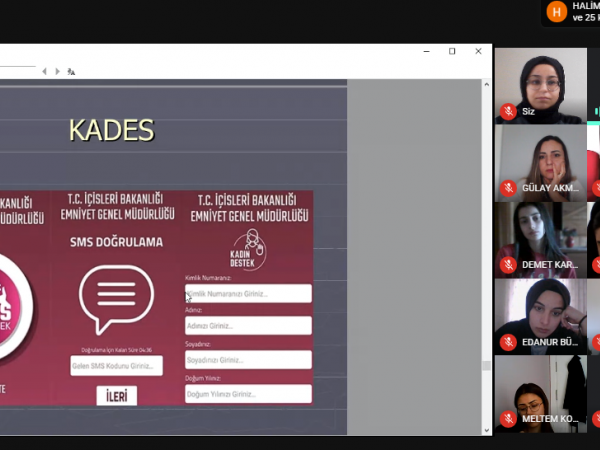Maximize the presentation window
600x450 pixels.
click(x=452, y=51)
